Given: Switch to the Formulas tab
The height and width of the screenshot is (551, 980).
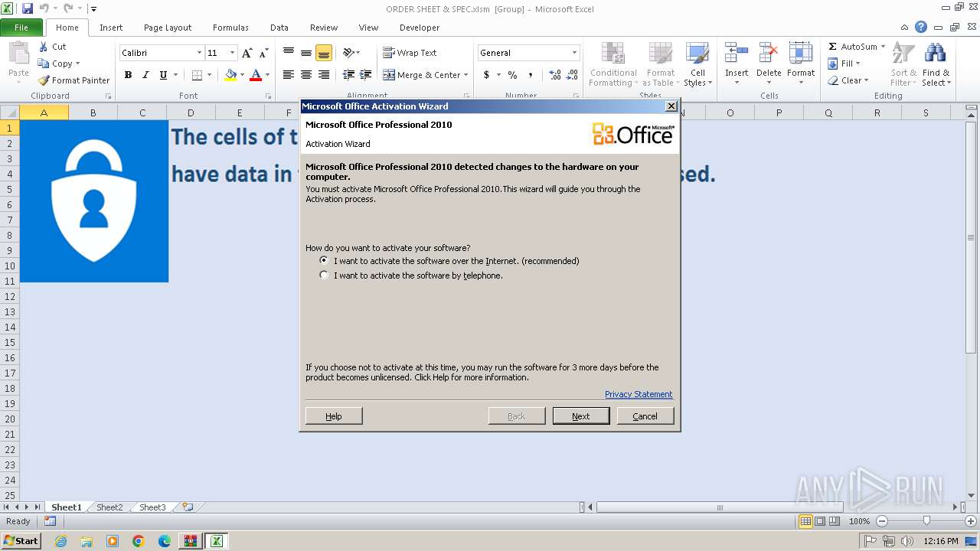Looking at the screenshot, I should 230,28.
